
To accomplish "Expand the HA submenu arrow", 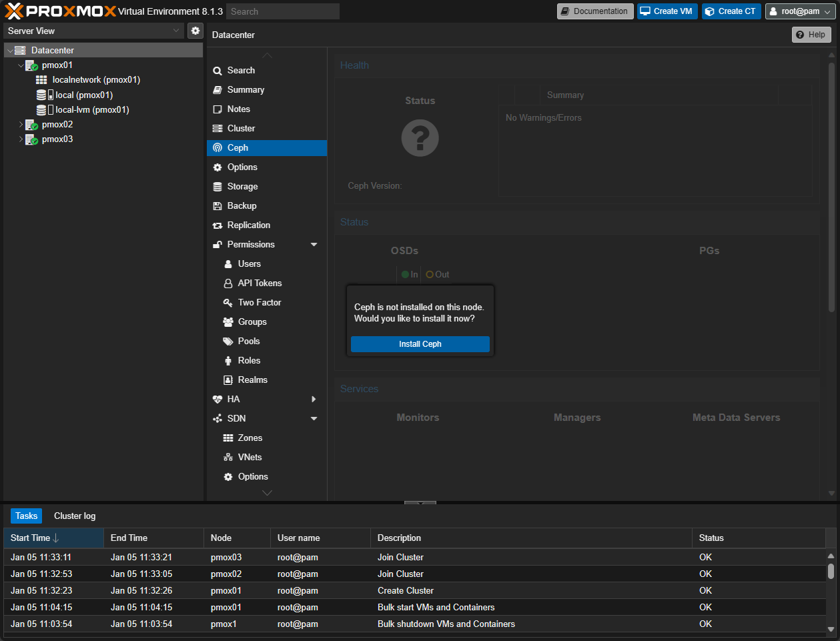I will pos(314,400).
